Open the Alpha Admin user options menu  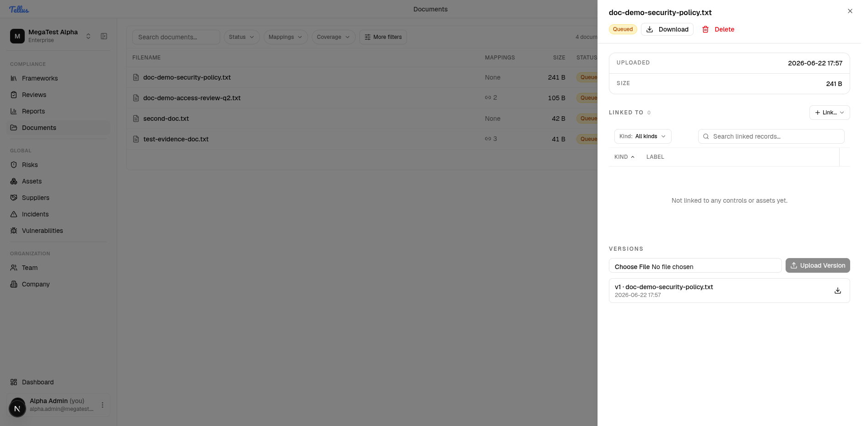[103, 405]
